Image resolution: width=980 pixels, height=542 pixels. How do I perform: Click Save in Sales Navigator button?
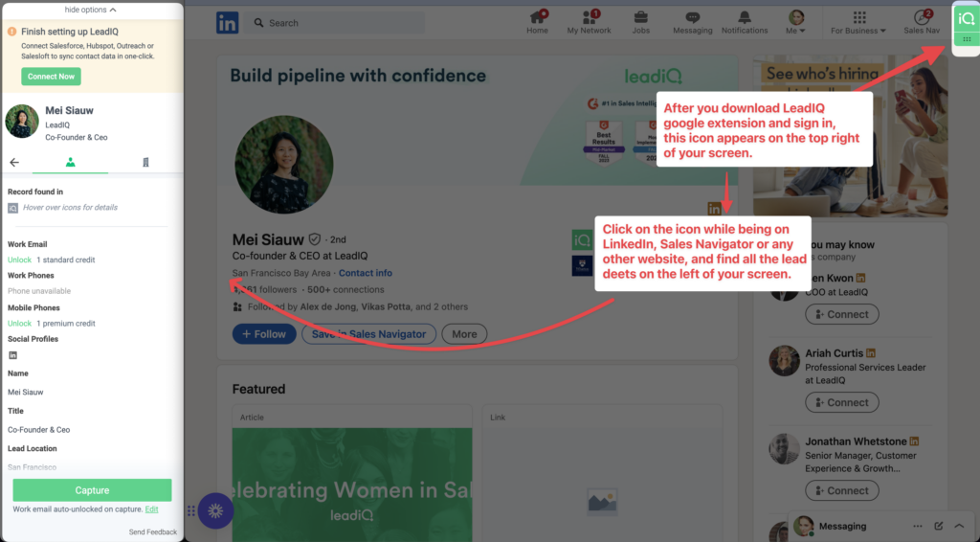pyautogui.click(x=368, y=334)
